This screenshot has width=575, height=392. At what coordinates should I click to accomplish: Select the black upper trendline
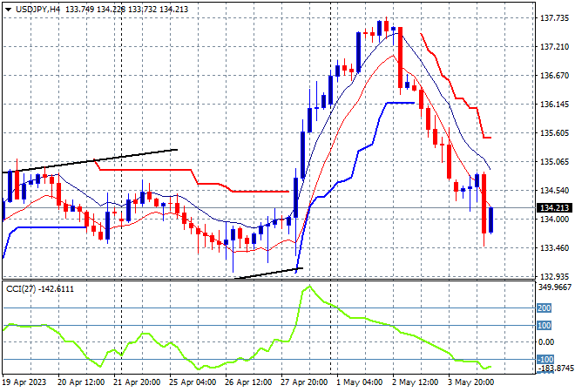coord(90,161)
